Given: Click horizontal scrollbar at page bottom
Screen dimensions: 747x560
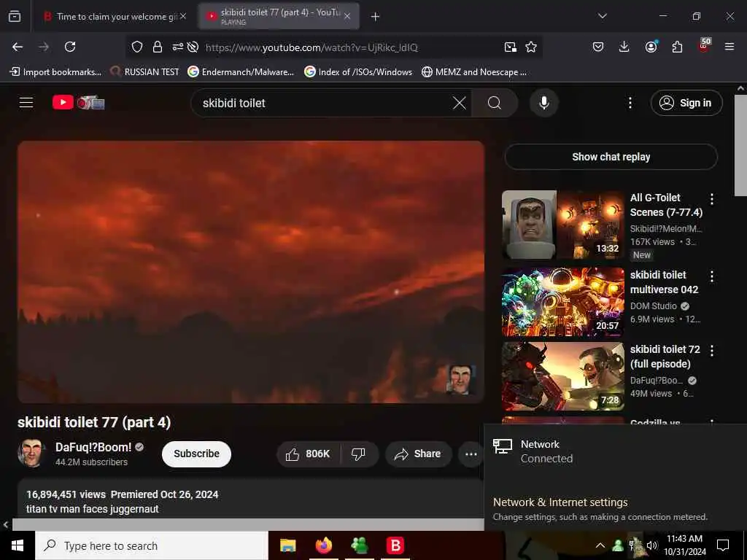Looking at the screenshot, I should point(248,524).
